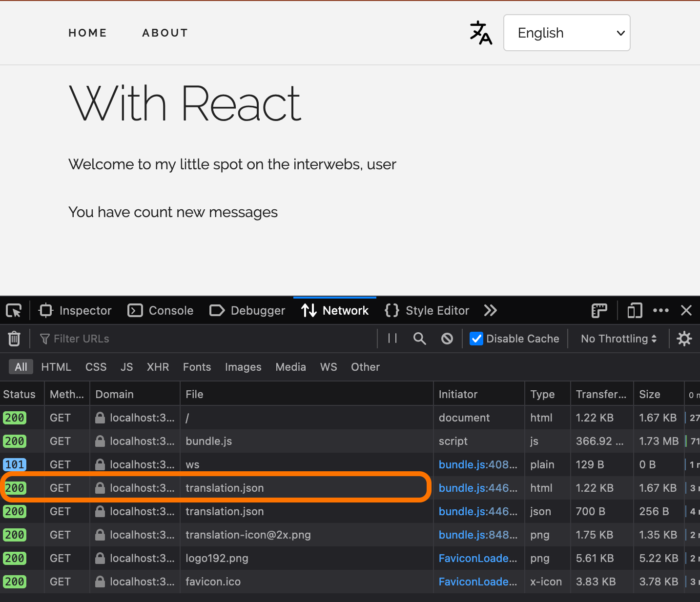
Task: Open the DevTools customize menu
Action: 661,310
